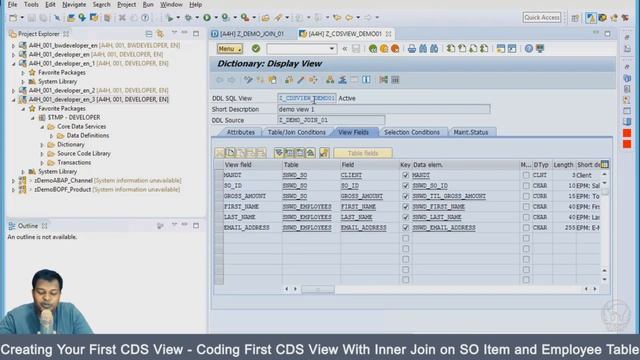
Task: Click the Quick Access search box
Action: tap(542, 18)
